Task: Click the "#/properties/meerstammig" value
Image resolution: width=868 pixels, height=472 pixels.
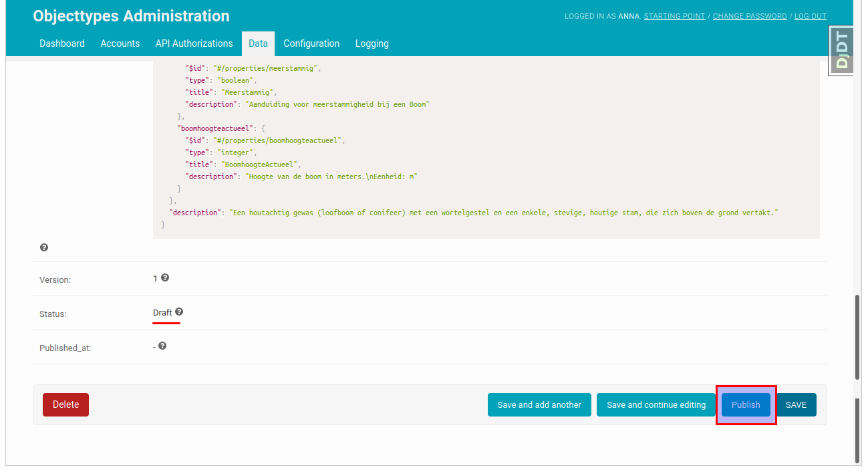Action: click(x=266, y=68)
